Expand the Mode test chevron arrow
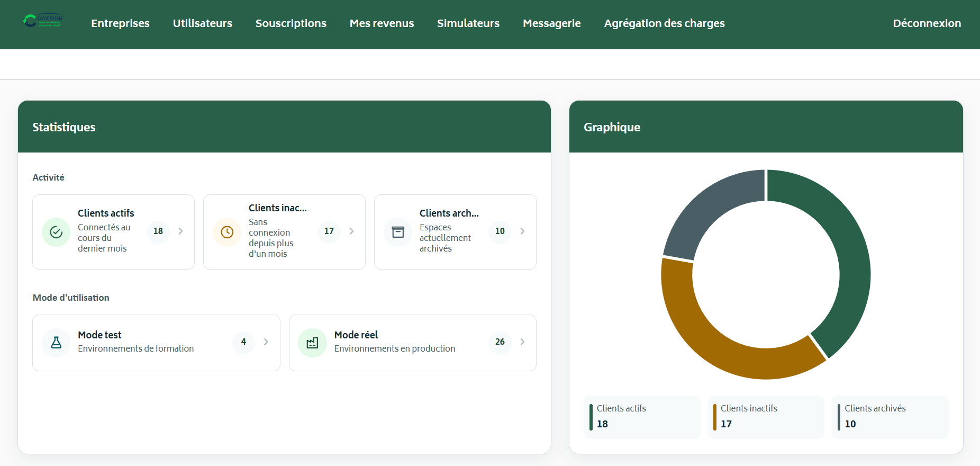980x466 pixels. [x=266, y=342]
